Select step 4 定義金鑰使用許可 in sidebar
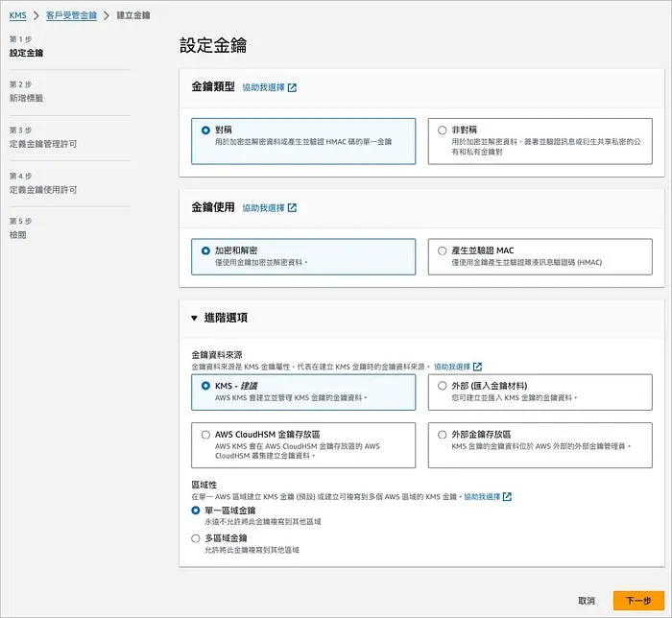 point(43,190)
